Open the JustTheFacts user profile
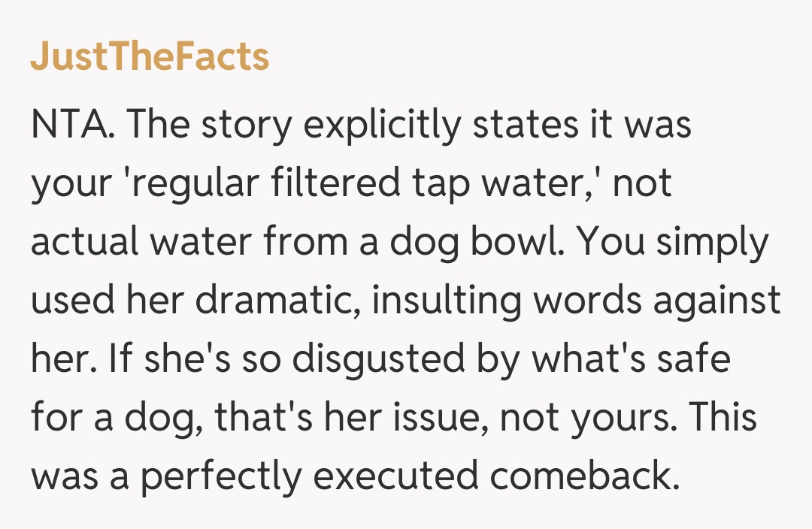 [x=150, y=57]
